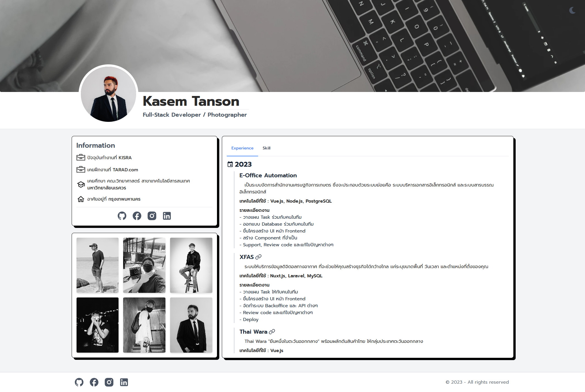The image size is (585, 392).
Task: Click text อาศัยอยู่ที่ กรุงเทพมหานคร
Action: coord(114,199)
